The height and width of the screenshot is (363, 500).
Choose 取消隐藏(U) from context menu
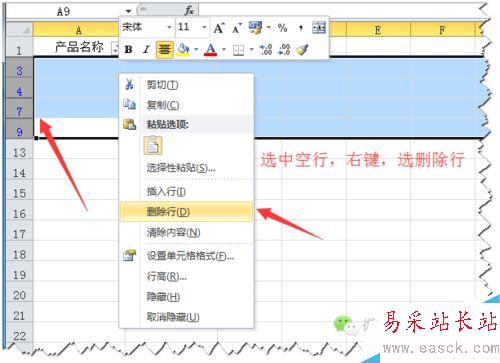[187, 317]
